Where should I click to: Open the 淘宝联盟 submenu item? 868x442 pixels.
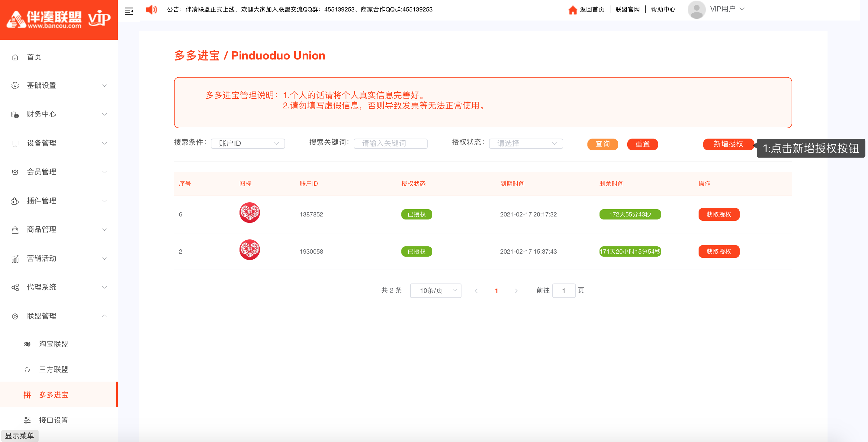[59, 344]
